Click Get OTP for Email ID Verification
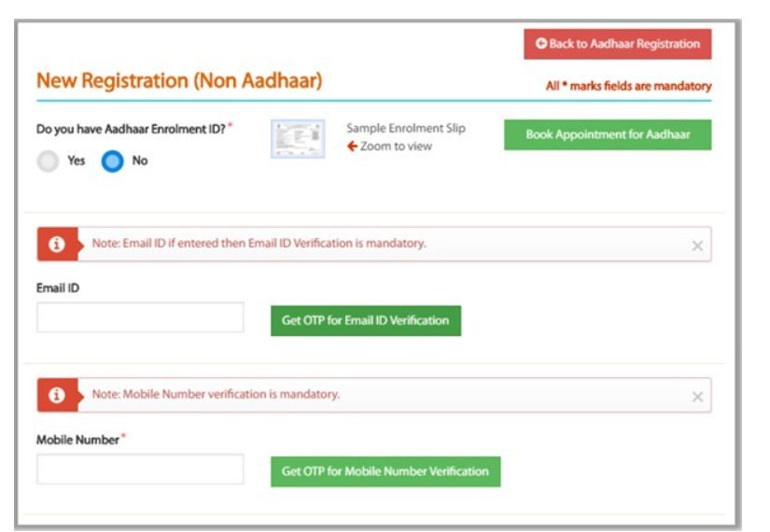The width and height of the screenshot is (770, 532). tap(366, 321)
